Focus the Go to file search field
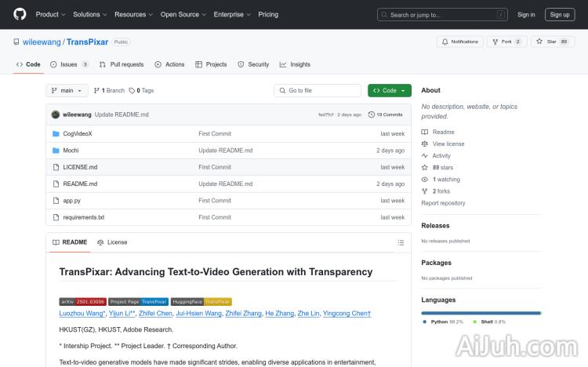 tap(317, 91)
